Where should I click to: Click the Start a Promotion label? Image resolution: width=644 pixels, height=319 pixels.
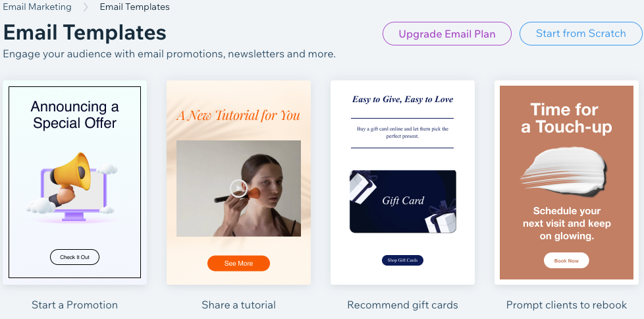[x=75, y=305]
